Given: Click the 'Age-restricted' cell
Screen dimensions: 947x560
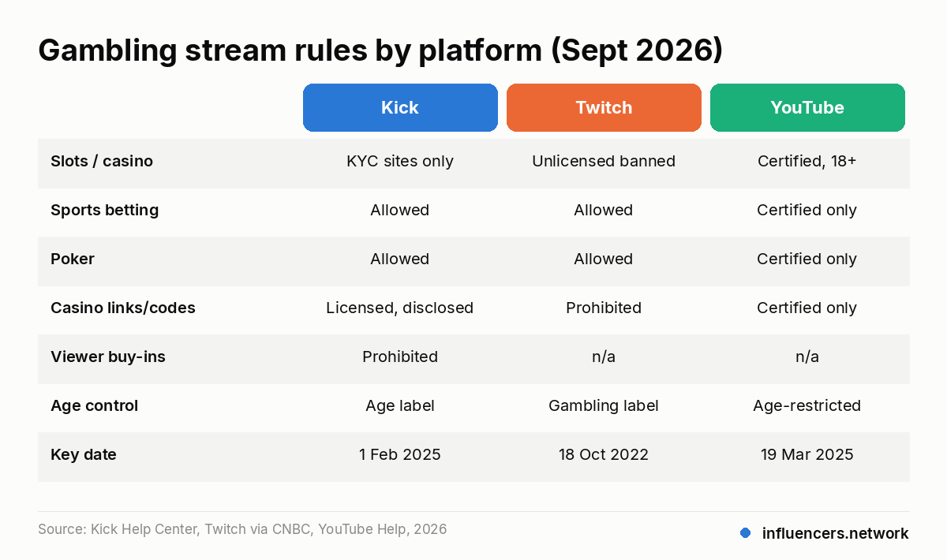Looking at the screenshot, I should pos(807,405).
